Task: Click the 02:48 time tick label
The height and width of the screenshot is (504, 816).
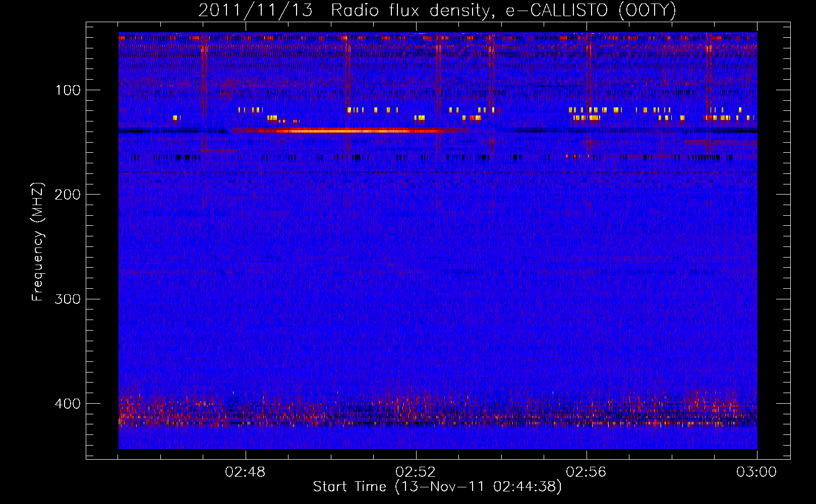Action: 245,472
